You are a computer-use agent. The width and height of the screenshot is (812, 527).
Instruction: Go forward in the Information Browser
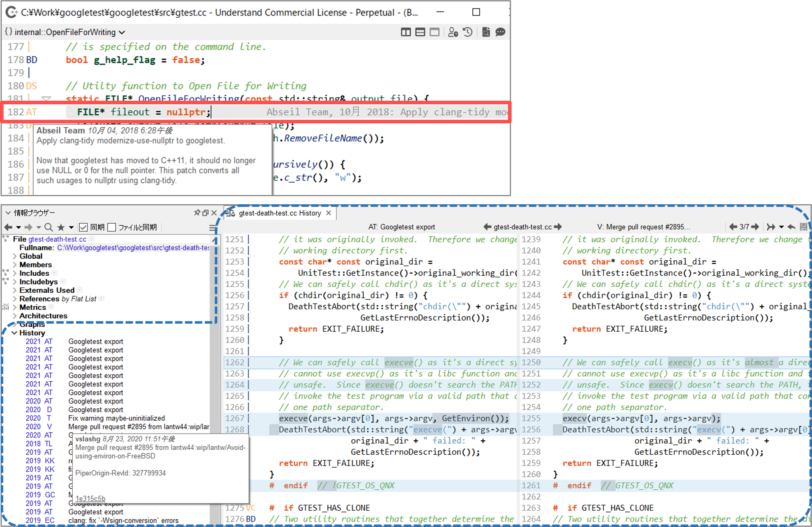(x=28, y=227)
